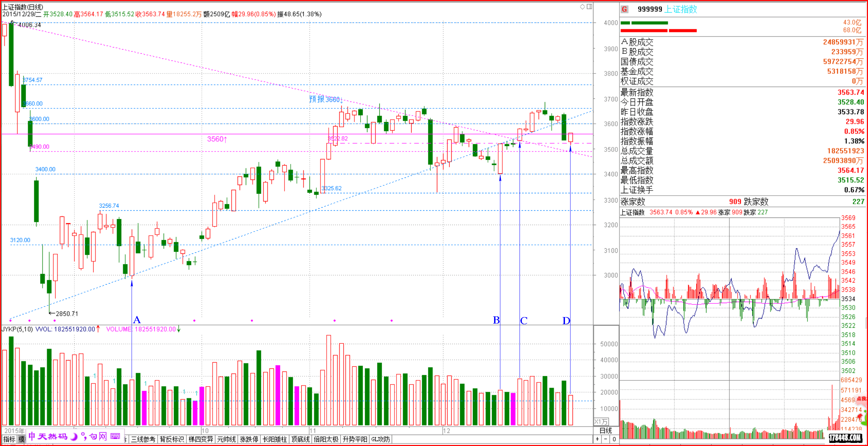Click the 今日开盘 value 3528.40
This screenshot has height=446, width=868.
pyautogui.click(x=851, y=102)
